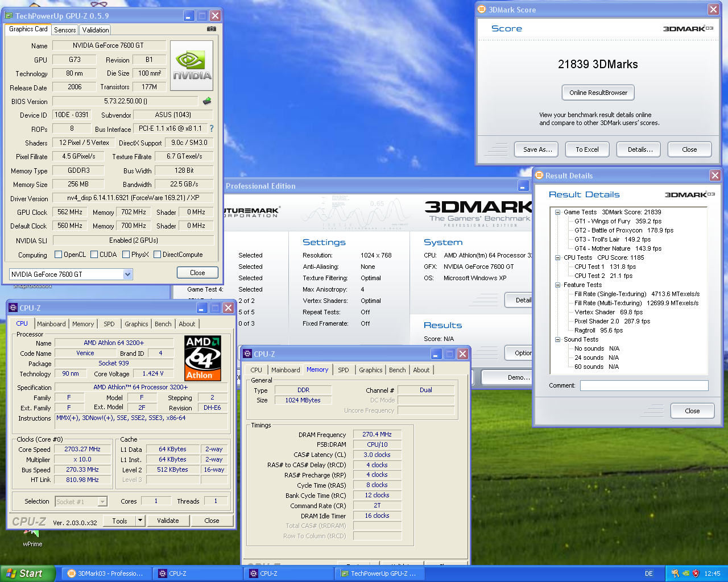The height and width of the screenshot is (582, 728).
Task: Open the Mainboard tab in CPU-Z CPU window
Action: tap(51, 324)
